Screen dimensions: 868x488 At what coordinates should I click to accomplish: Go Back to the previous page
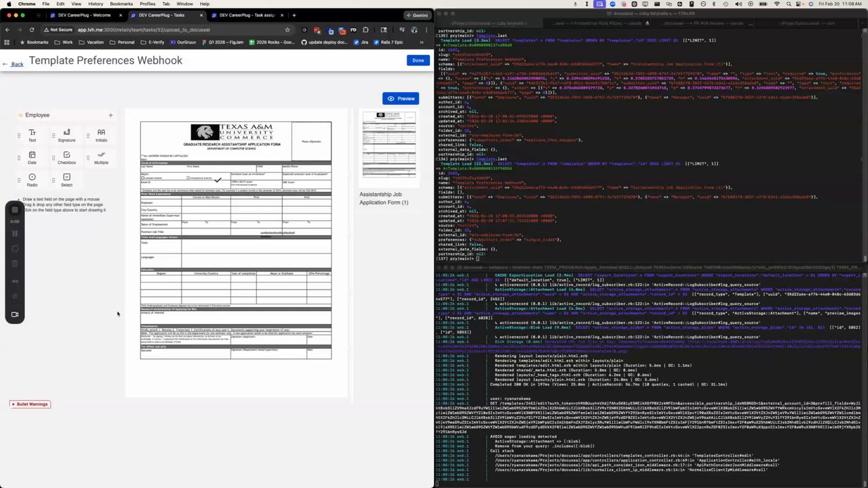(x=13, y=64)
